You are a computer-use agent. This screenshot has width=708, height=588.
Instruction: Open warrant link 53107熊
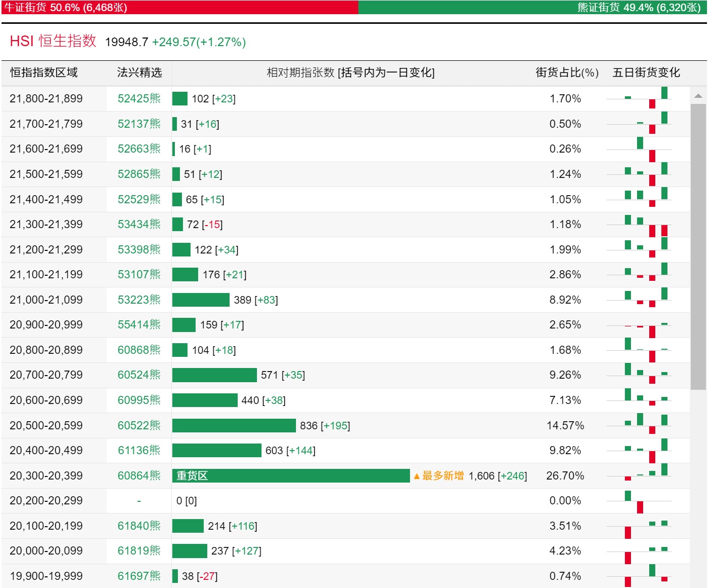pos(139,274)
